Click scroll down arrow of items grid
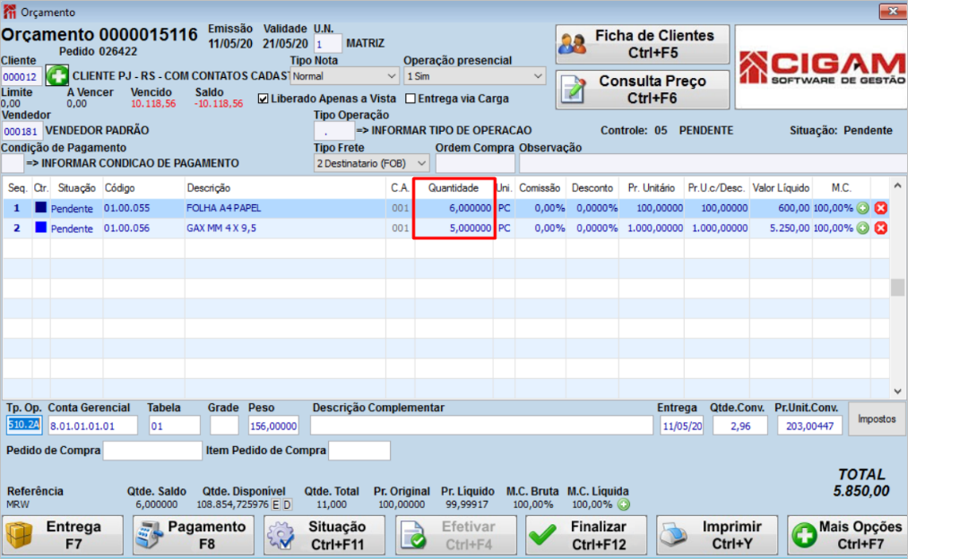Screen dimensions: 968x560 897,392
